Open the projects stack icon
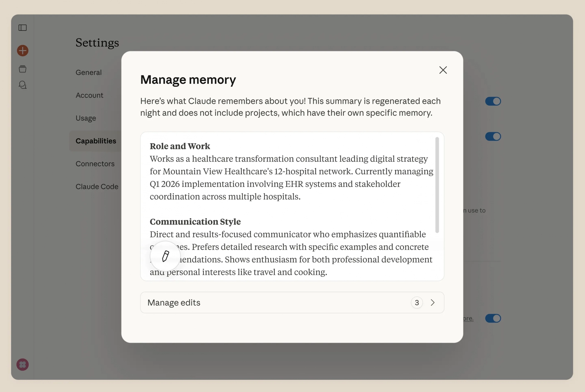 coord(22,69)
